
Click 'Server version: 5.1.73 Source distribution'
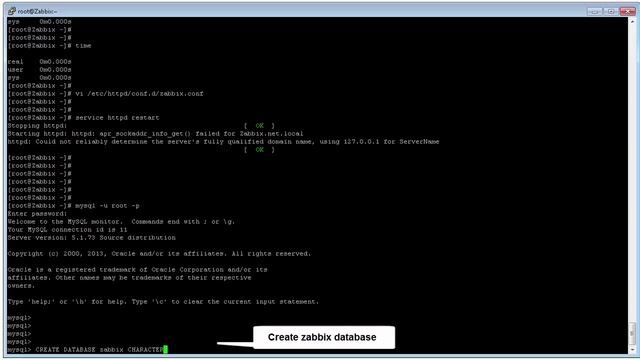(x=91, y=238)
